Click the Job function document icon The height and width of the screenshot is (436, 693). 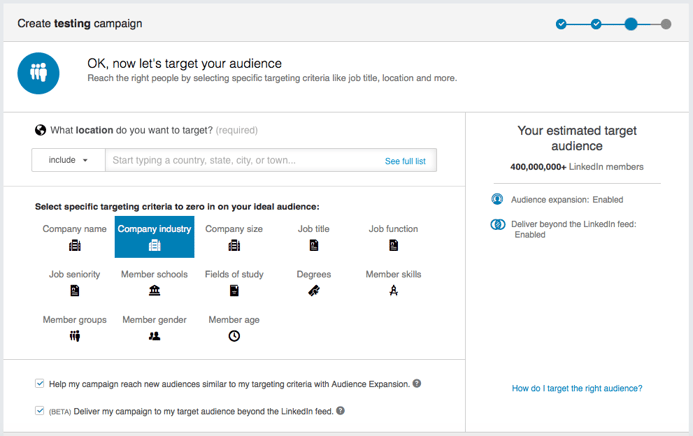coord(393,245)
